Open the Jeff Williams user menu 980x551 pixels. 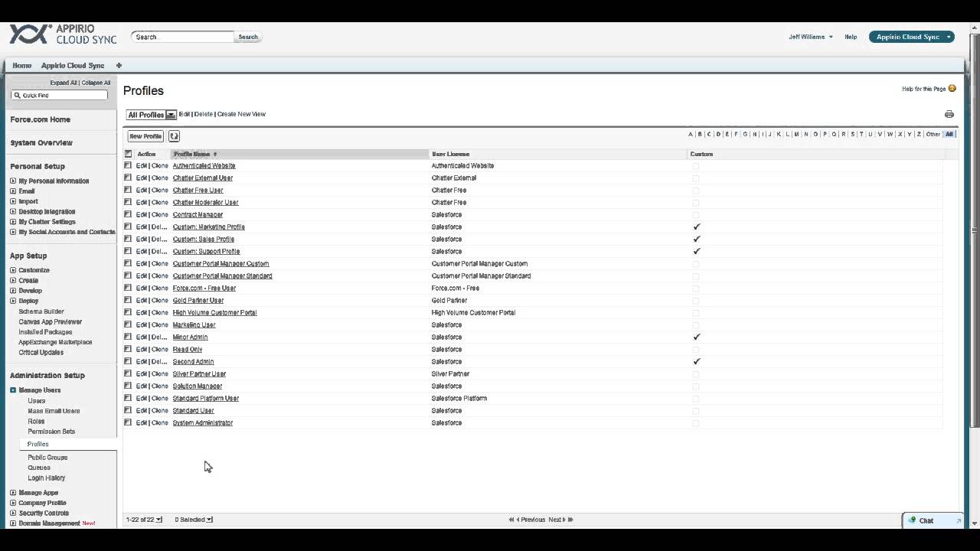pyautogui.click(x=811, y=37)
